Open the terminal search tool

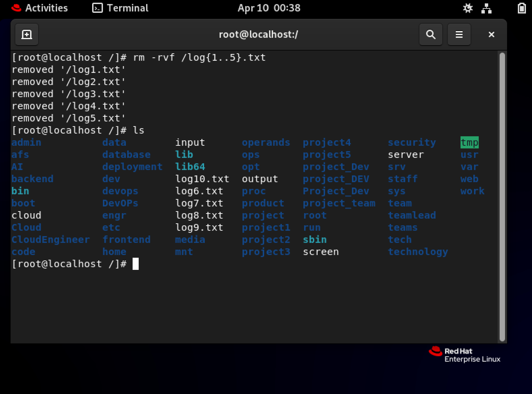point(431,35)
